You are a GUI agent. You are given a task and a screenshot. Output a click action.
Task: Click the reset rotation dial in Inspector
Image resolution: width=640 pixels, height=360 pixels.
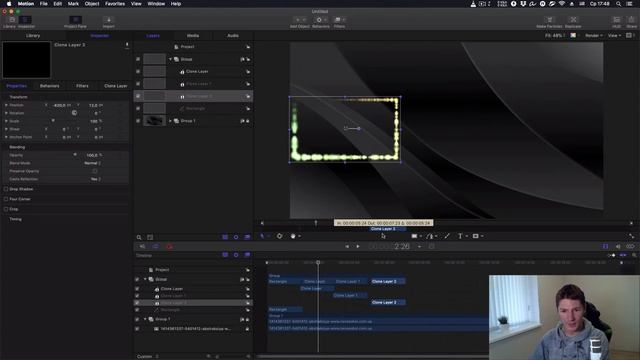tap(74, 113)
